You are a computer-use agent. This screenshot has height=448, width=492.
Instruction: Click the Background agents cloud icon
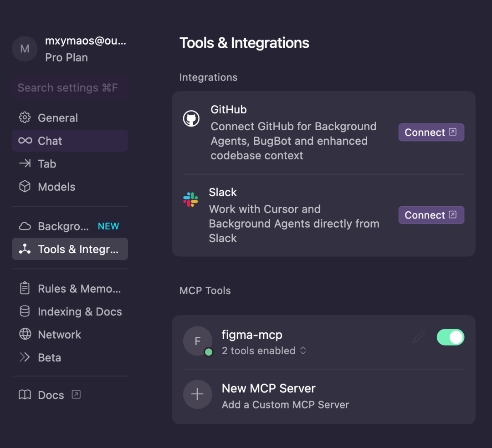click(25, 226)
